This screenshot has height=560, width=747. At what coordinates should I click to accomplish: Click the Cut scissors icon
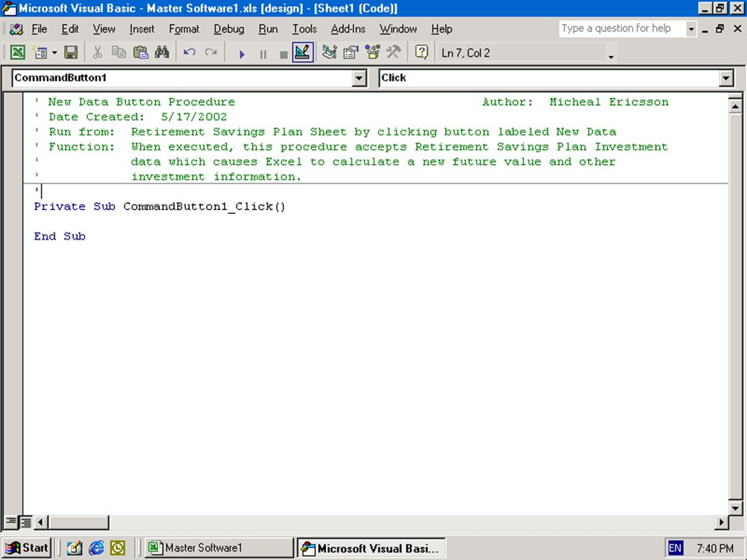pos(97,52)
